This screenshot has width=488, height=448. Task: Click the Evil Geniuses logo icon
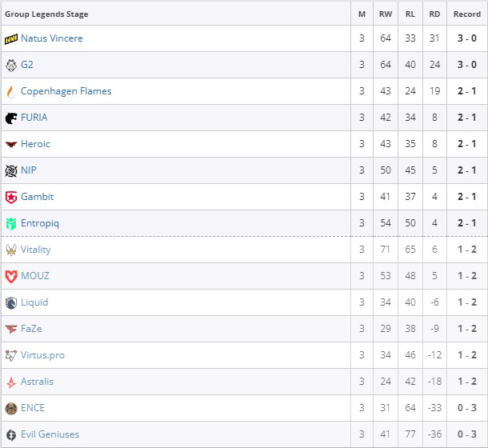[x=10, y=434]
